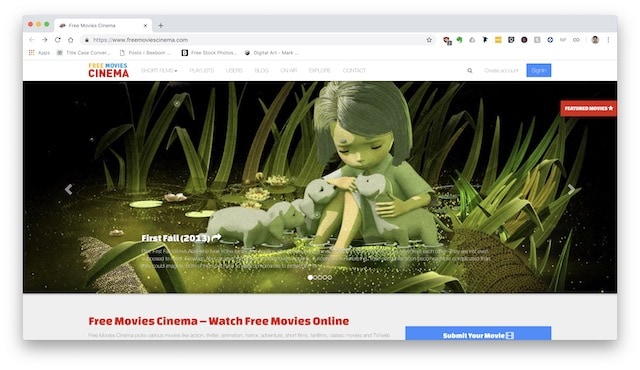
Task: Click the browser forward arrow
Action: (44, 40)
